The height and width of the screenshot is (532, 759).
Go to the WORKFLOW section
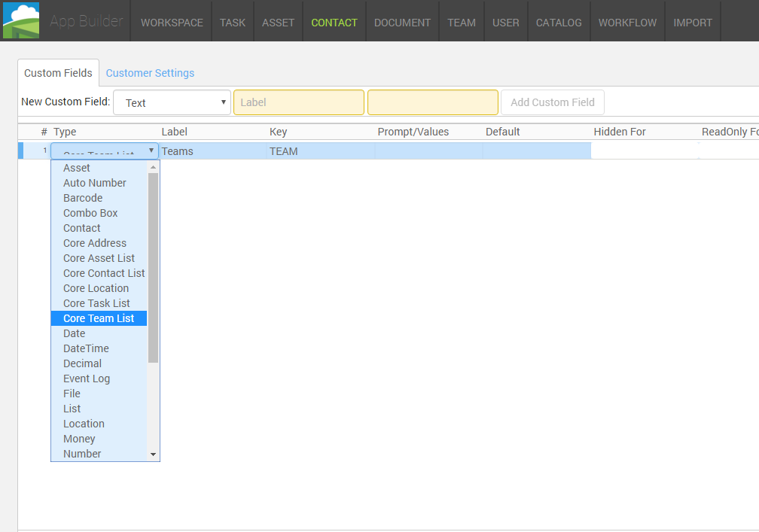627,23
